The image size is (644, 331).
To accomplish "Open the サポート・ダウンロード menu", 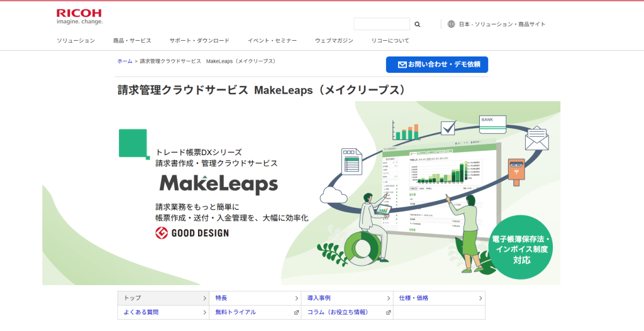I will coord(199,41).
